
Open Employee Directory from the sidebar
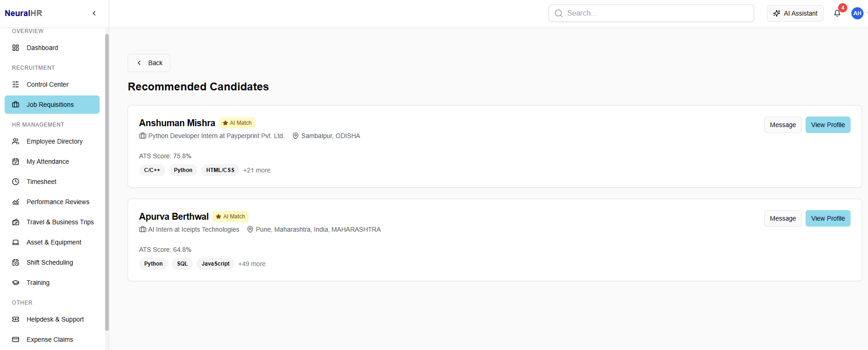point(54,141)
